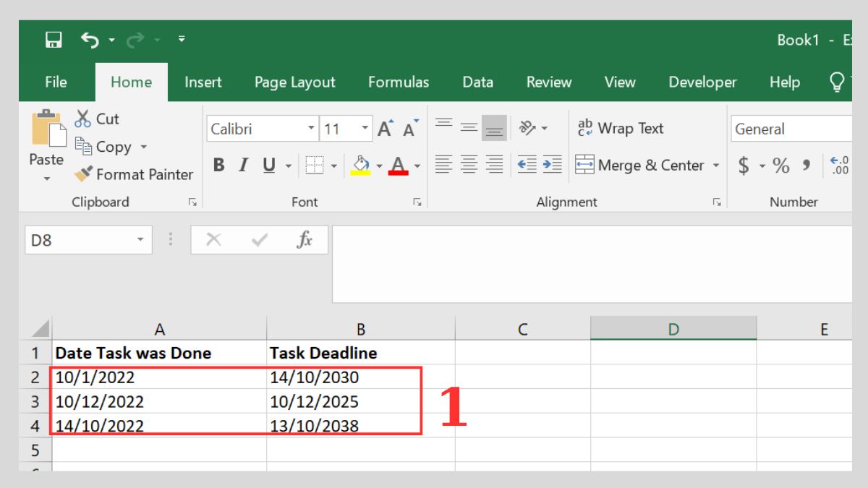Open the Developer tab
Image resolution: width=868 pixels, height=488 pixels.
[702, 82]
